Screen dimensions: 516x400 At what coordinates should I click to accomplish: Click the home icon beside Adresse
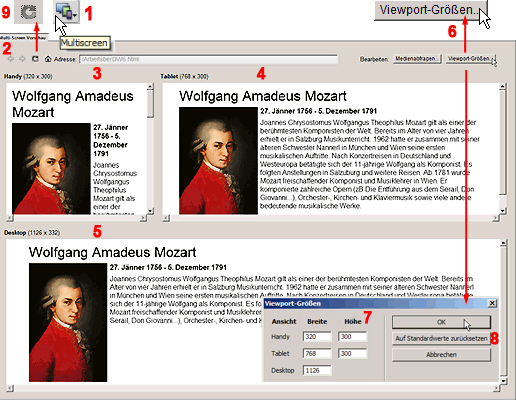click(48, 59)
